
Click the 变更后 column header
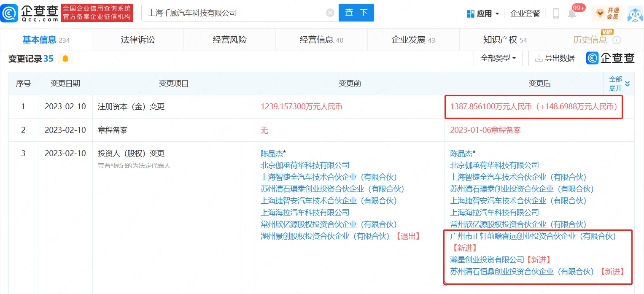(539, 84)
